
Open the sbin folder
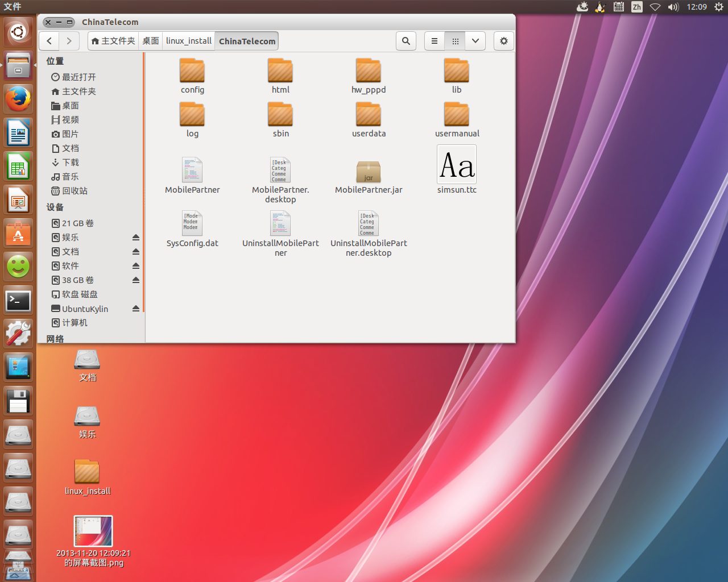tap(280, 119)
